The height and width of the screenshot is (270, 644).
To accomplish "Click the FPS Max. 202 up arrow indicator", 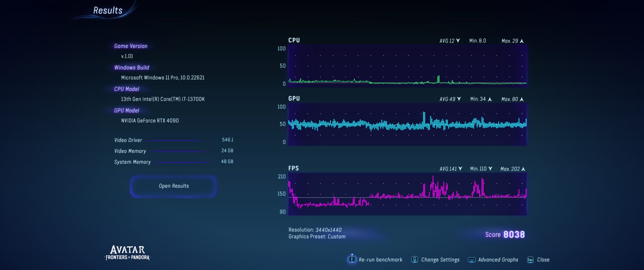I will point(523,169).
